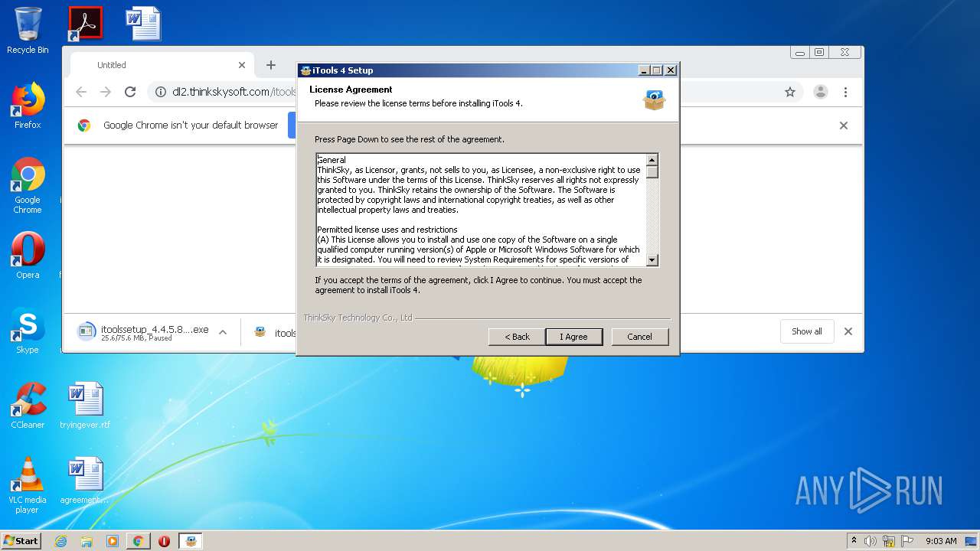Viewport: 980px width, 551px height.
Task: Click Chrome's forward navigation arrow
Action: 106,92
